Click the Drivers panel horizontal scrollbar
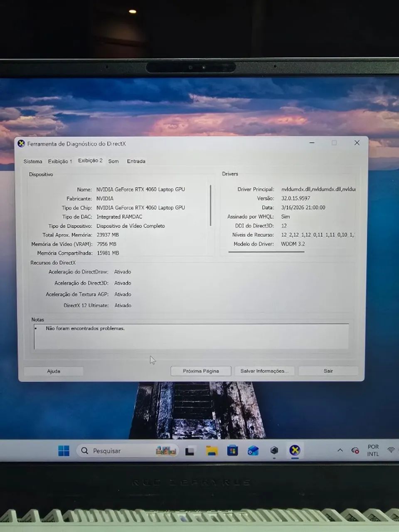The width and height of the screenshot is (399, 532). point(266,252)
